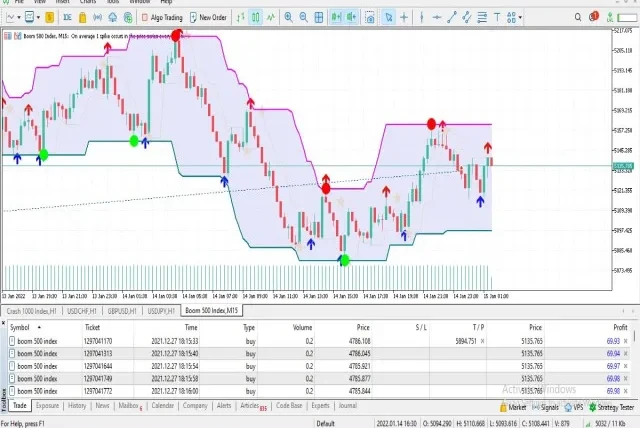Open the Journal tab
This screenshot has width=640, height=428.
347,406
